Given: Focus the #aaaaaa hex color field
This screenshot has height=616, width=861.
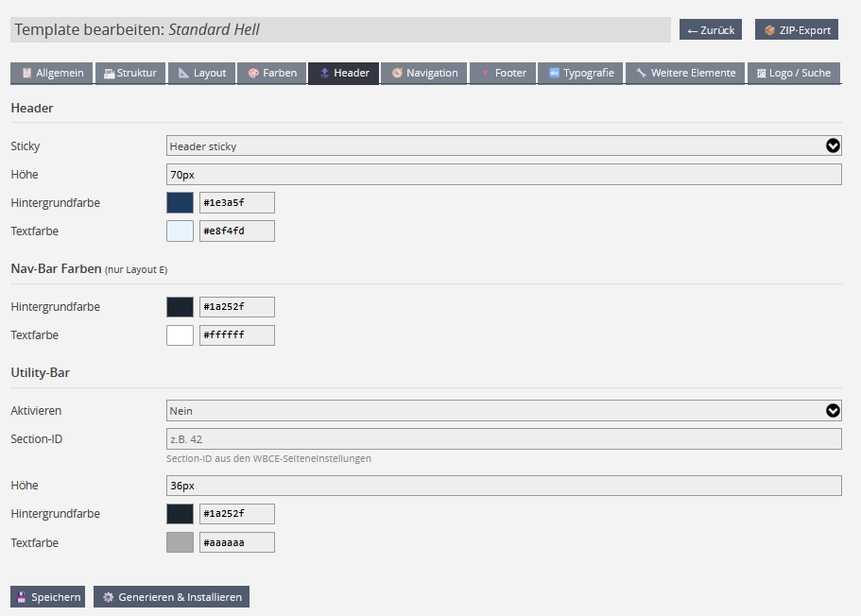Looking at the screenshot, I should click(237, 542).
